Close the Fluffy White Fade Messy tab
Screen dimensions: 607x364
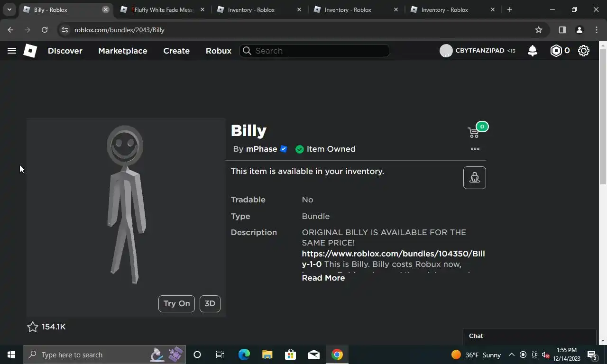tap(202, 9)
